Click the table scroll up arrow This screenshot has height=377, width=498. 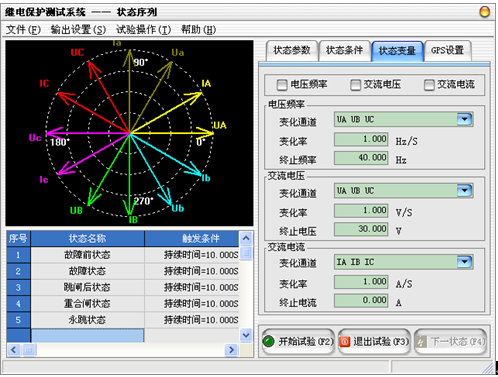[x=246, y=238]
